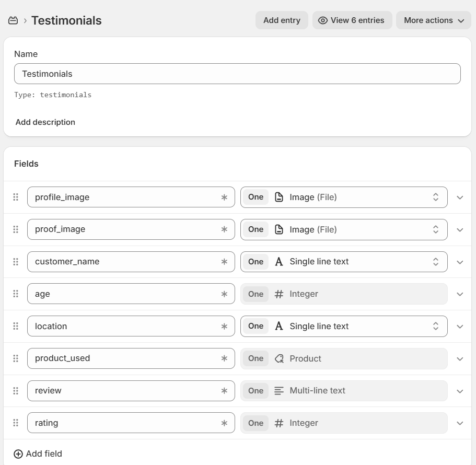Click the Add entry button
476x465 pixels.
pos(282,20)
